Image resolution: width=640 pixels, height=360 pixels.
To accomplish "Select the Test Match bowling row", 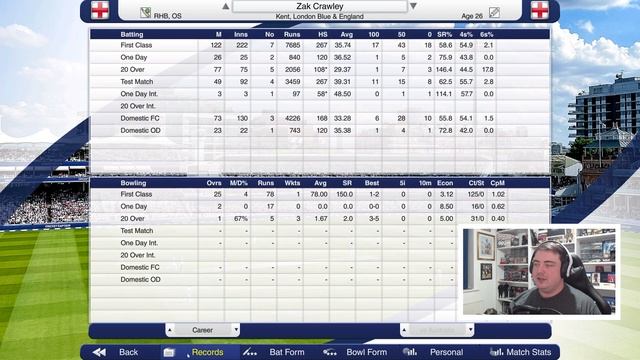I will pyautogui.click(x=273, y=231).
